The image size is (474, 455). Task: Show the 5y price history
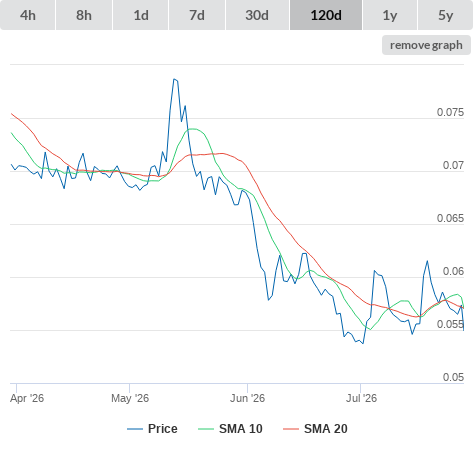click(x=445, y=15)
